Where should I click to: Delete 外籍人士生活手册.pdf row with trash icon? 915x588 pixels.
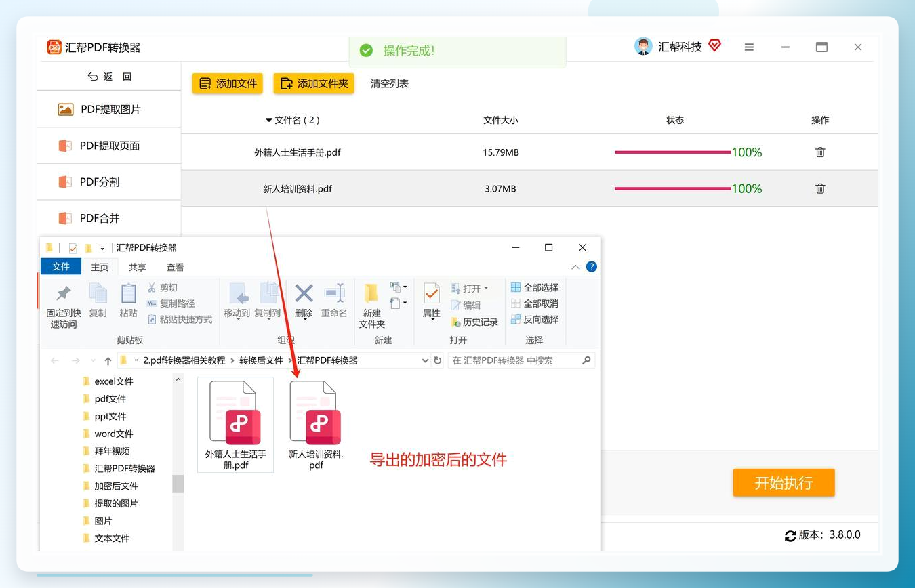[x=820, y=152]
